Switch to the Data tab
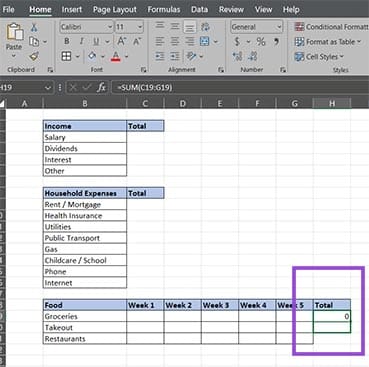The width and height of the screenshot is (369, 367). pos(199,9)
